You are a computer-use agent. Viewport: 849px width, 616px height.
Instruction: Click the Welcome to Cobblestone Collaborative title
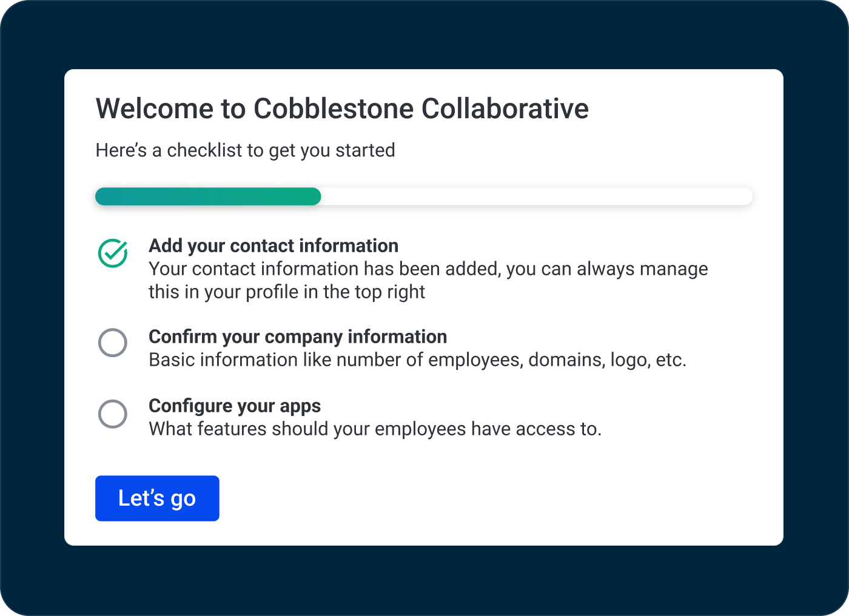[x=341, y=109]
